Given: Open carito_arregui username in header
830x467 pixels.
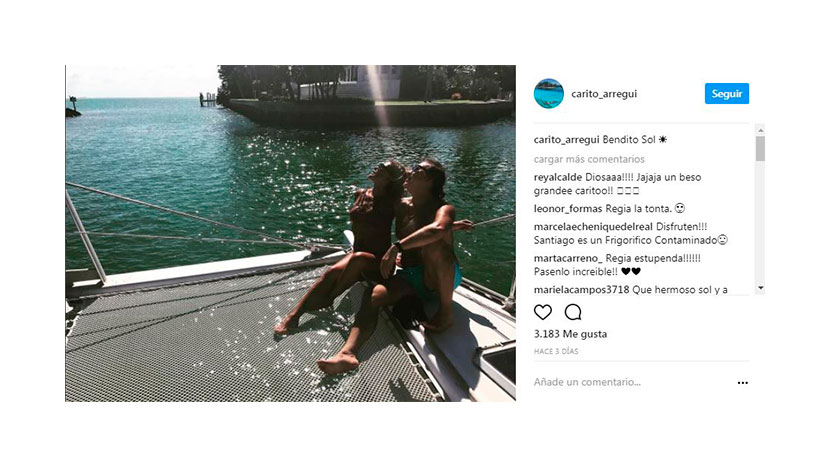Looking at the screenshot, I should (x=604, y=94).
